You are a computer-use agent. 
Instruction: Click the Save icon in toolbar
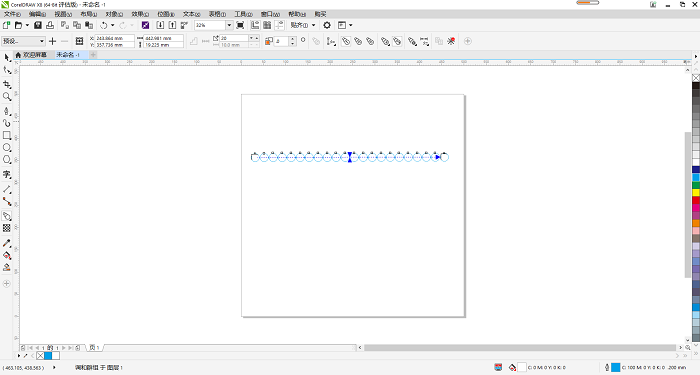[38, 25]
